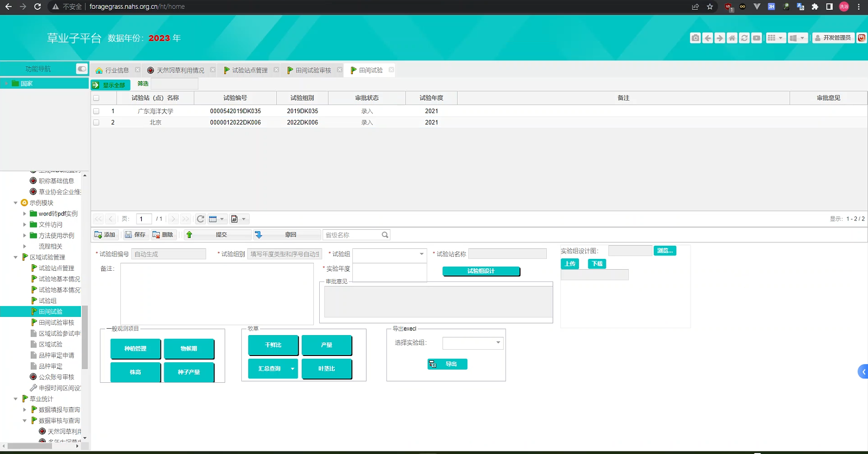The image size is (868, 454).
Task: Close the 试验站点管理 tab
Action: pyautogui.click(x=276, y=70)
